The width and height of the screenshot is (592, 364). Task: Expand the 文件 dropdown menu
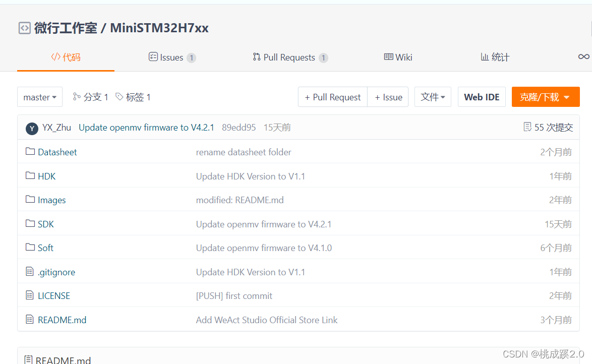(x=433, y=97)
